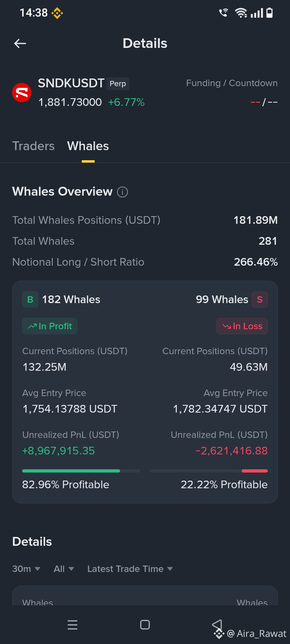Open the All filter dropdown
This screenshot has height=644, width=290.
[x=64, y=569]
